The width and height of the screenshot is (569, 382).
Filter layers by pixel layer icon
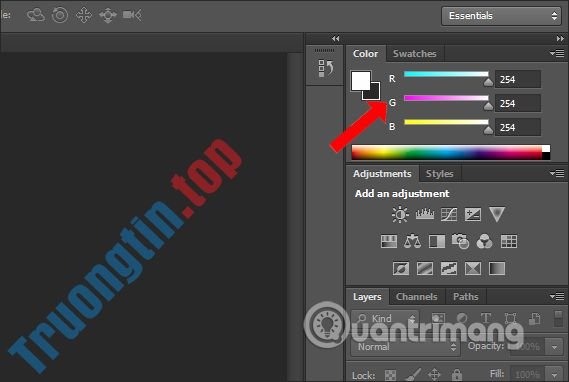click(x=438, y=319)
